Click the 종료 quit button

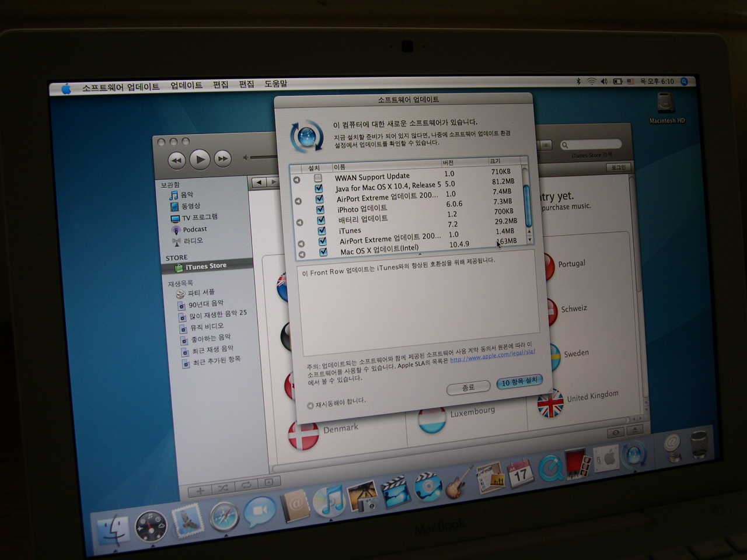tap(468, 387)
